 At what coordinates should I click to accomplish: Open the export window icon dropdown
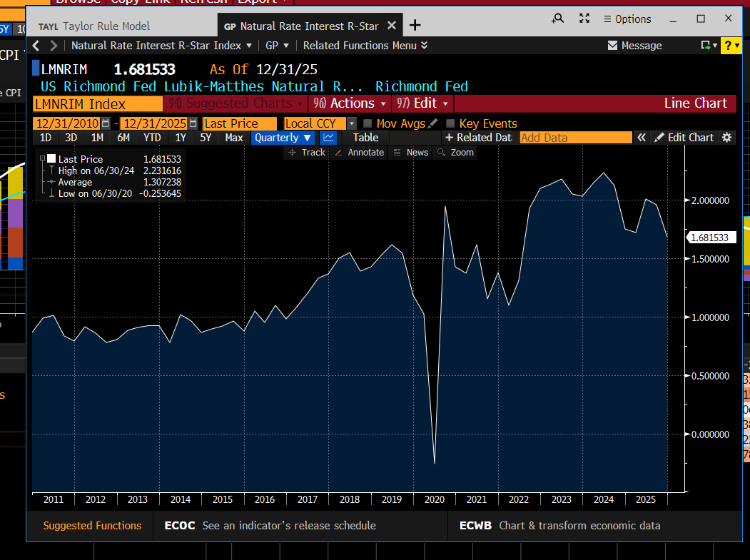[x=709, y=46]
